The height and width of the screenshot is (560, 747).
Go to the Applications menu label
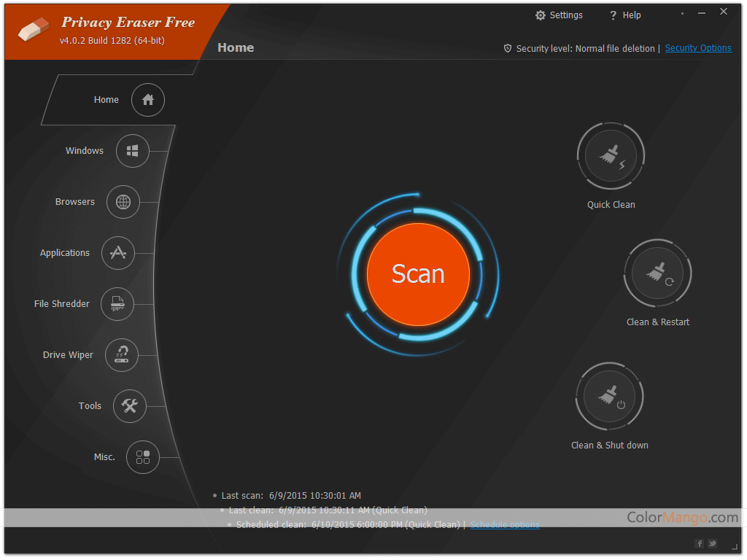(65, 253)
